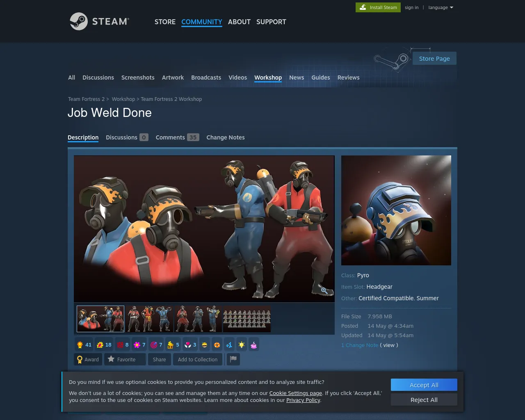
Task: Click the blue helmet item icon image
Action: (396, 210)
